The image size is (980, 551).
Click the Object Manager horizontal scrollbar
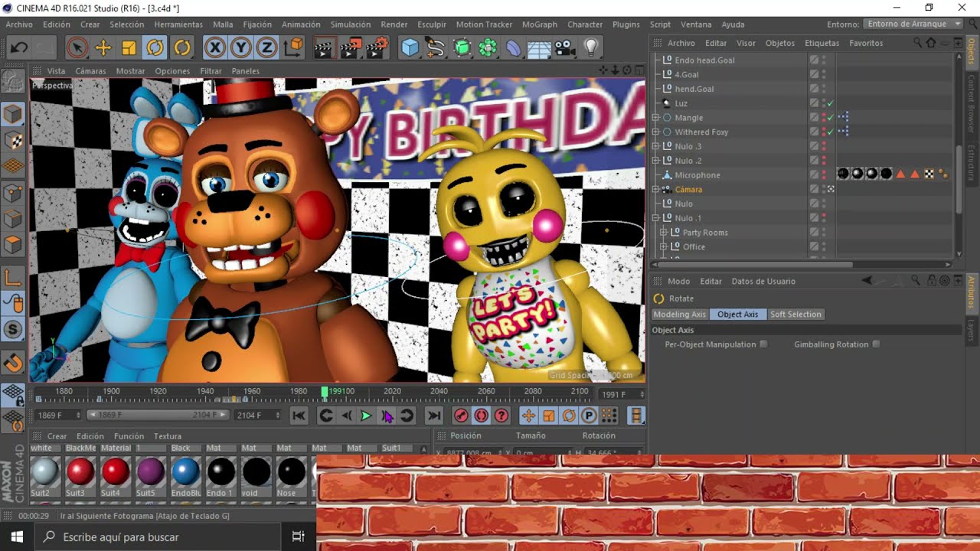pos(754,265)
